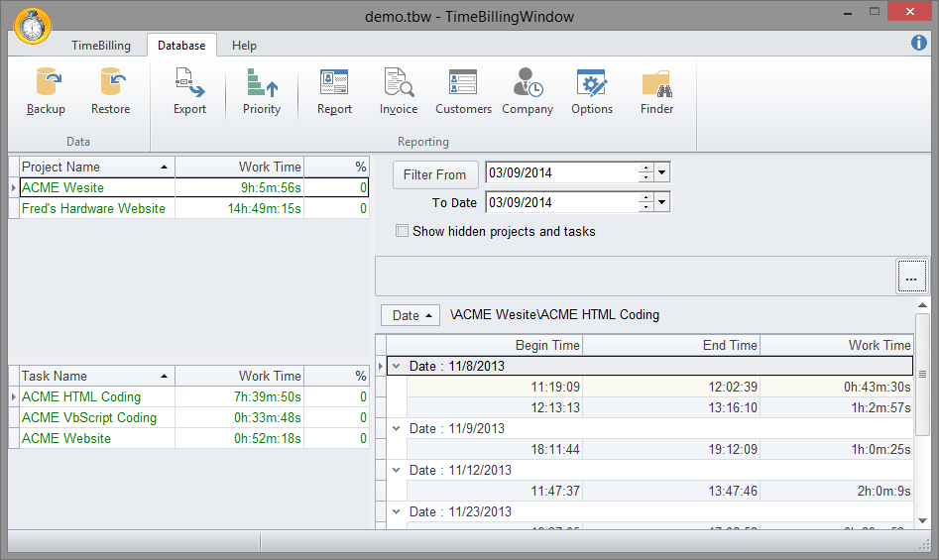Open the Help tab
The width and height of the screenshot is (939, 560).
244,46
